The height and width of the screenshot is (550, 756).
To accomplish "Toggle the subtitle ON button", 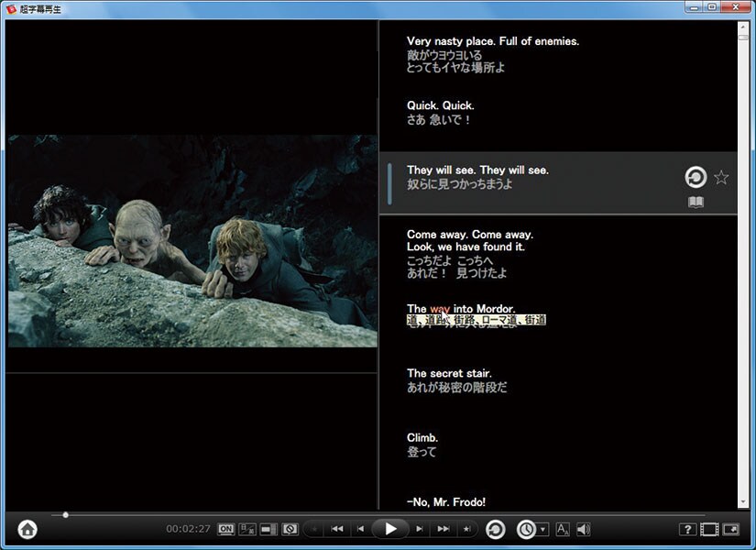I will [226, 529].
